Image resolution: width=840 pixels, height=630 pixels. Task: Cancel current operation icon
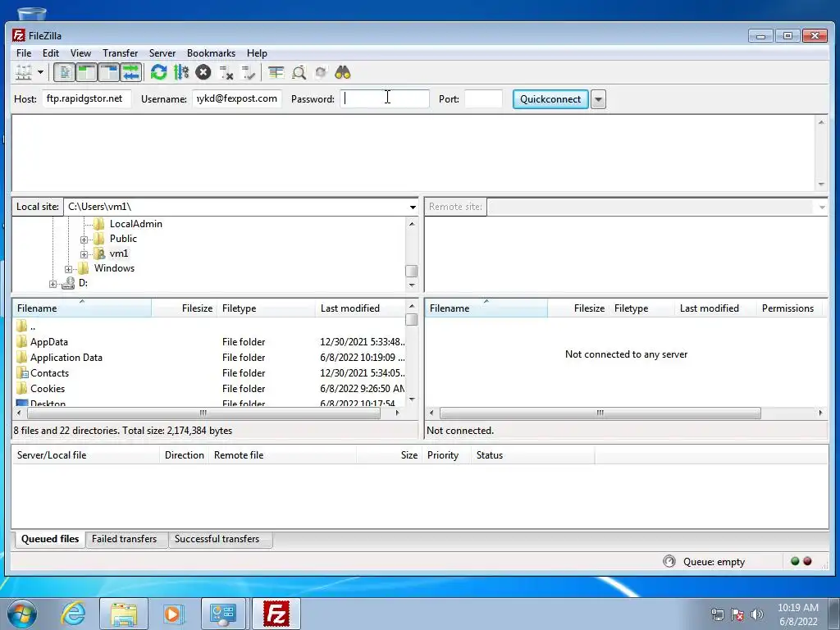pos(203,72)
